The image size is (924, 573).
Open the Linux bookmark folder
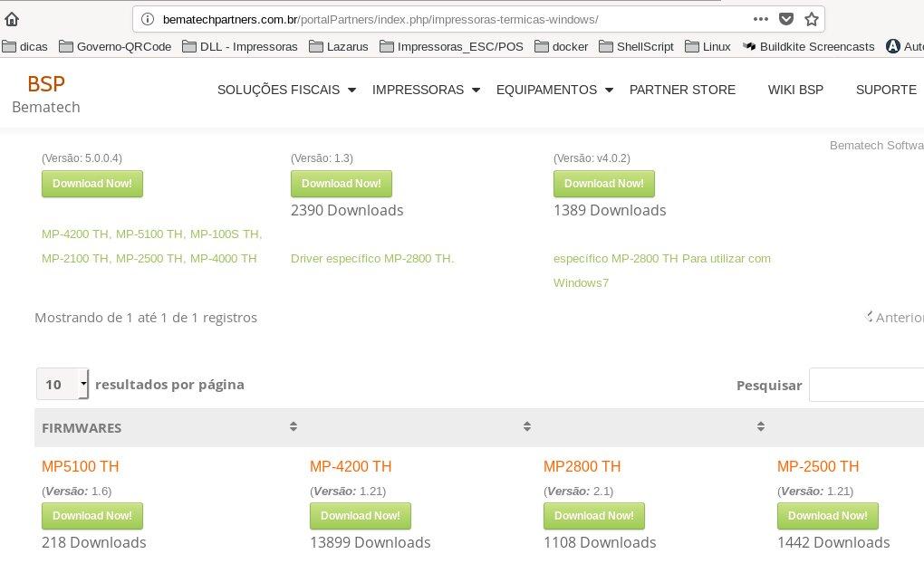707,46
